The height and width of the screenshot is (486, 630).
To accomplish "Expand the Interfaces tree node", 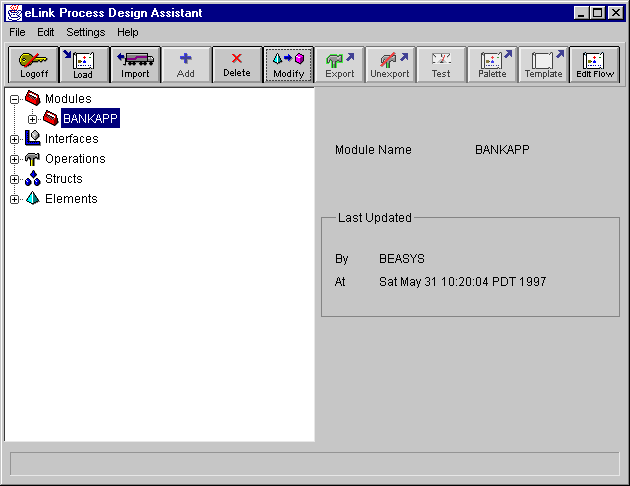I will 14,139.
